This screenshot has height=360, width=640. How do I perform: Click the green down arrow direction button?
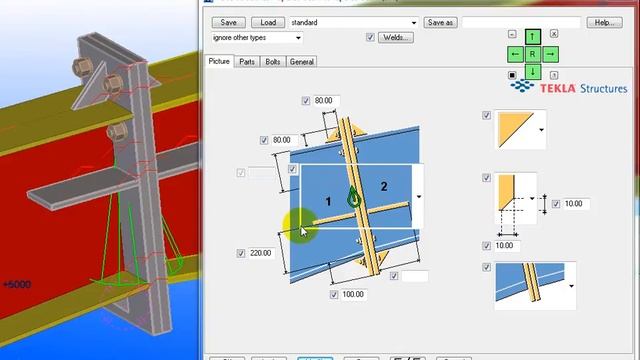coord(532,72)
